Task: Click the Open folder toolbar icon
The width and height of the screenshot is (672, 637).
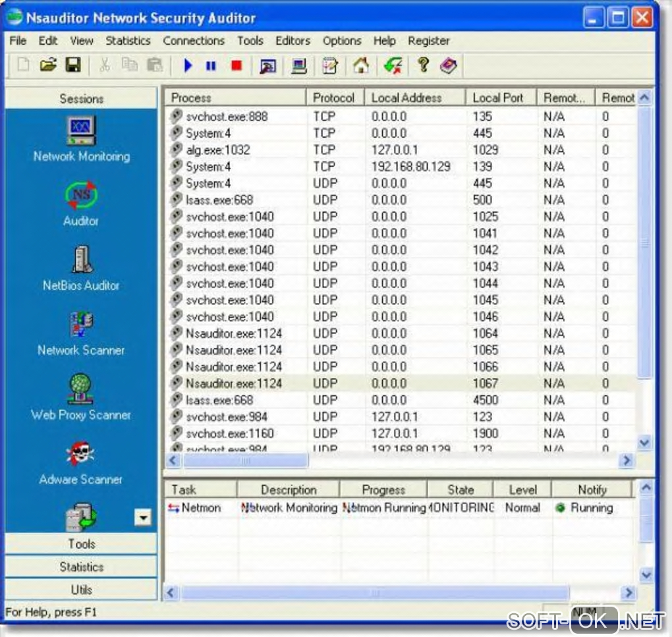Action: coord(49,65)
